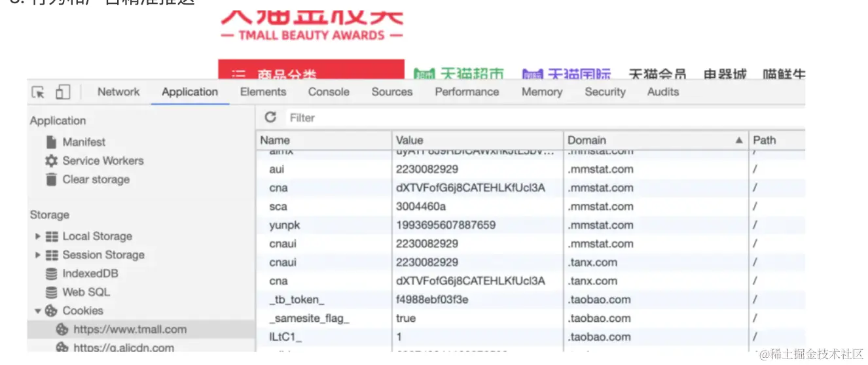
Task: Select the Web SQL storage item
Action: [x=86, y=292]
